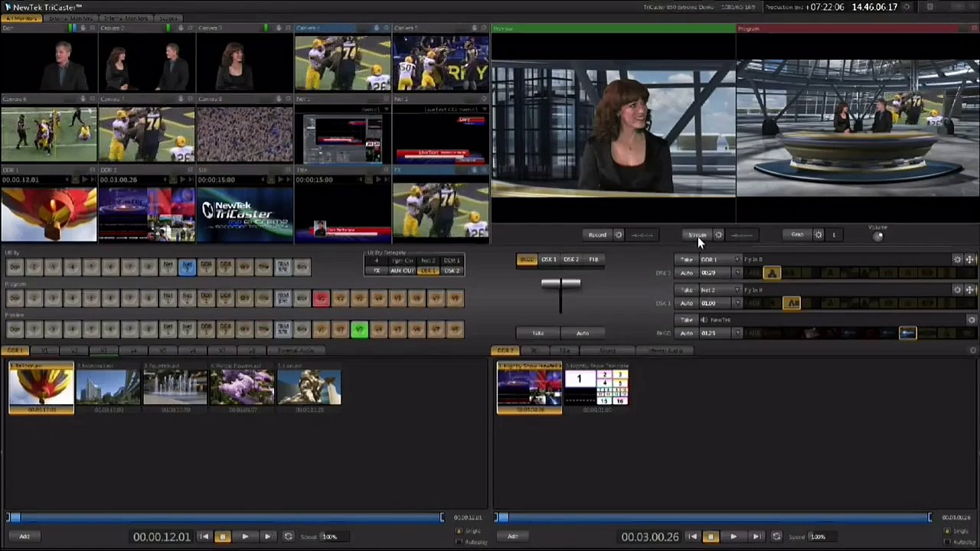Open DSK 2 configuration gear icon
Image resolution: width=980 pixels, height=551 pixels.
coord(957,290)
